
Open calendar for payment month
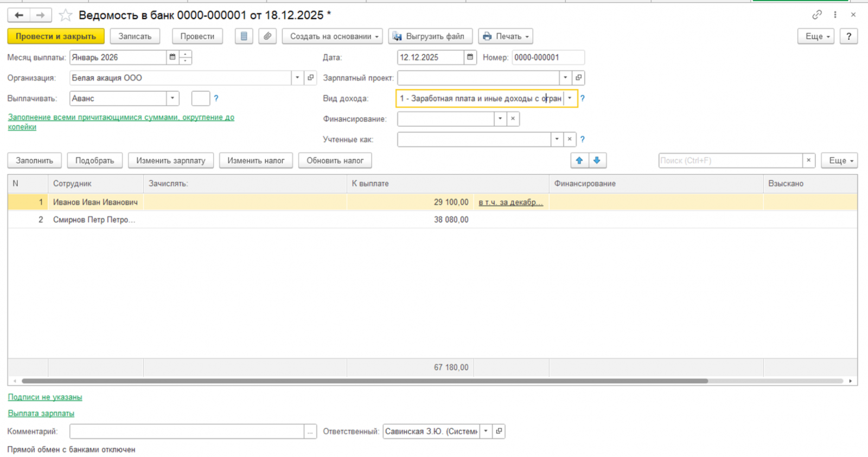pyautogui.click(x=173, y=57)
